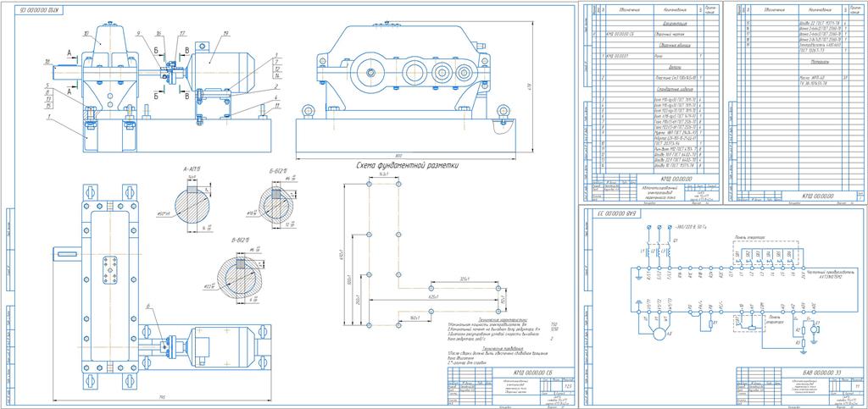Click callout number '6' in the plan view

pyautogui.click(x=148, y=305)
